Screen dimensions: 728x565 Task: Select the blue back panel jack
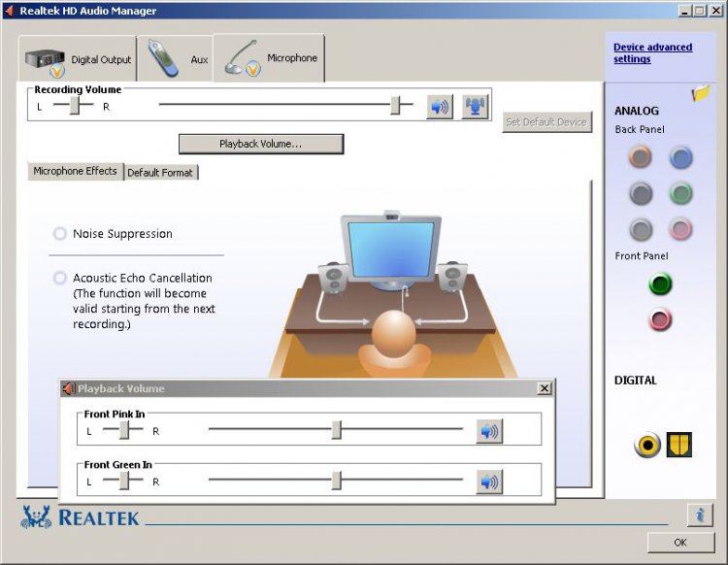[681, 157]
